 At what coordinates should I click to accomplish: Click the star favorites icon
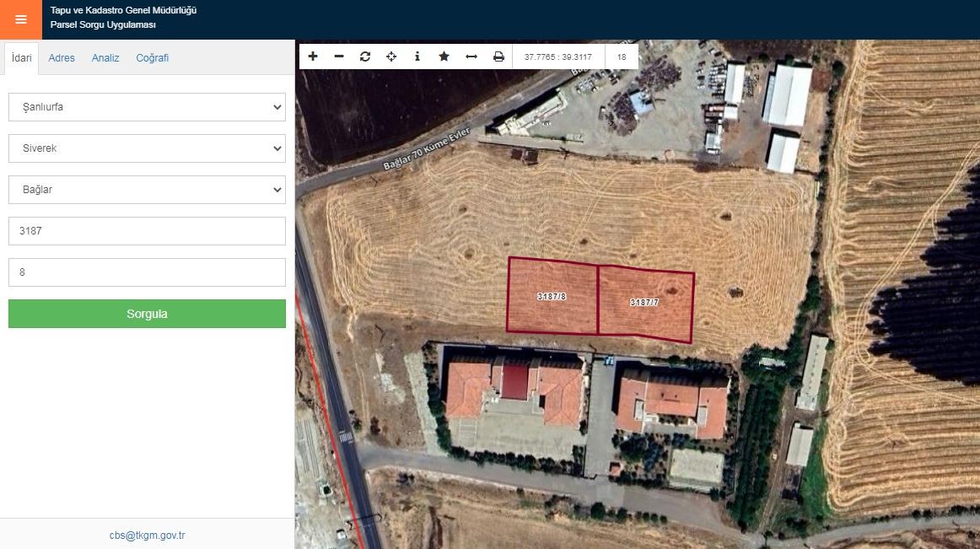[x=444, y=57]
